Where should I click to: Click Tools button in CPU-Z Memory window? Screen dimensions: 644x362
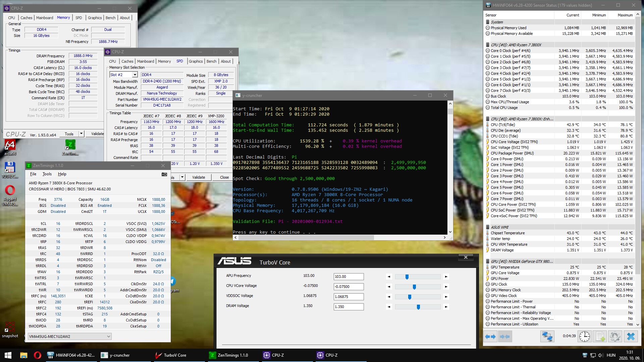(69, 134)
